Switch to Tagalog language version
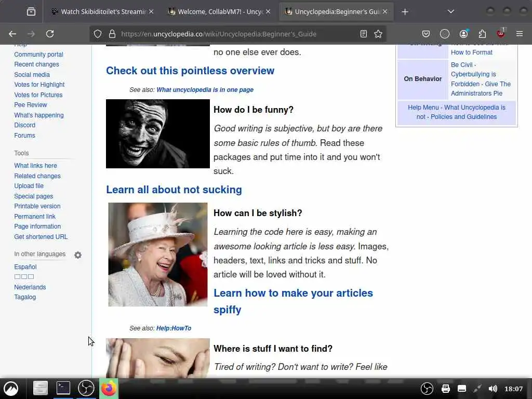Image resolution: width=532 pixels, height=399 pixels. point(25,297)
